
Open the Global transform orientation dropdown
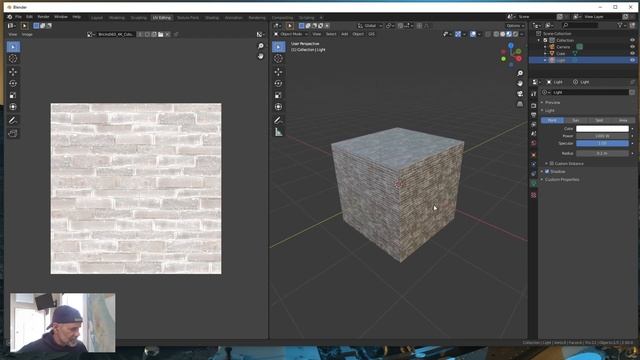pyautogui.click(x=370, y=26)
